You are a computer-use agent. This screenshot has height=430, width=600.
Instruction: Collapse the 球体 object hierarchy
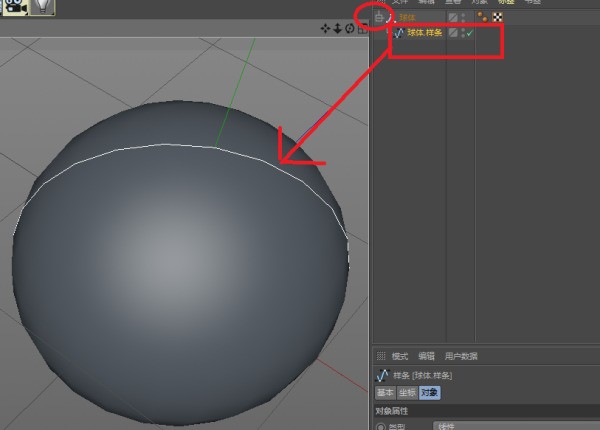coord(378,17)
